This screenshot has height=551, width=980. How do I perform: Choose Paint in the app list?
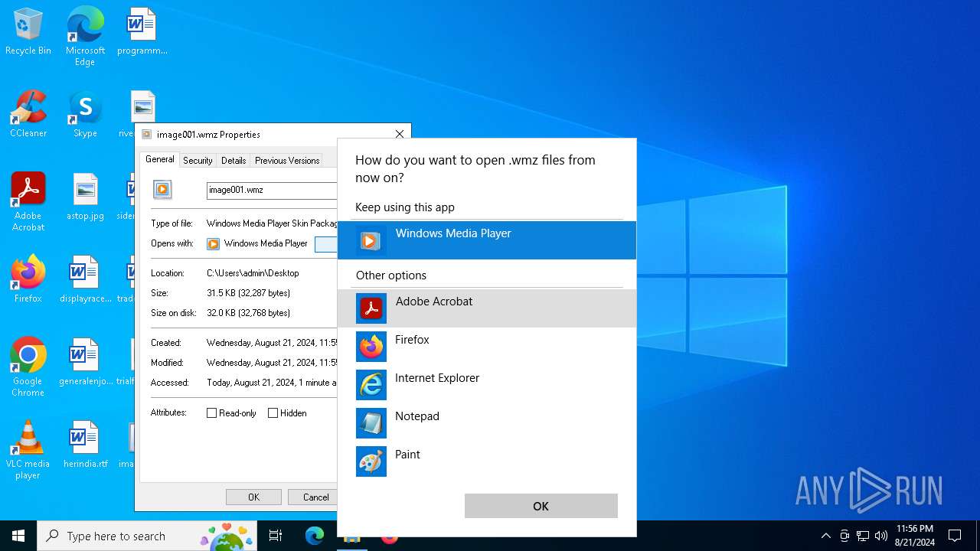487,461
